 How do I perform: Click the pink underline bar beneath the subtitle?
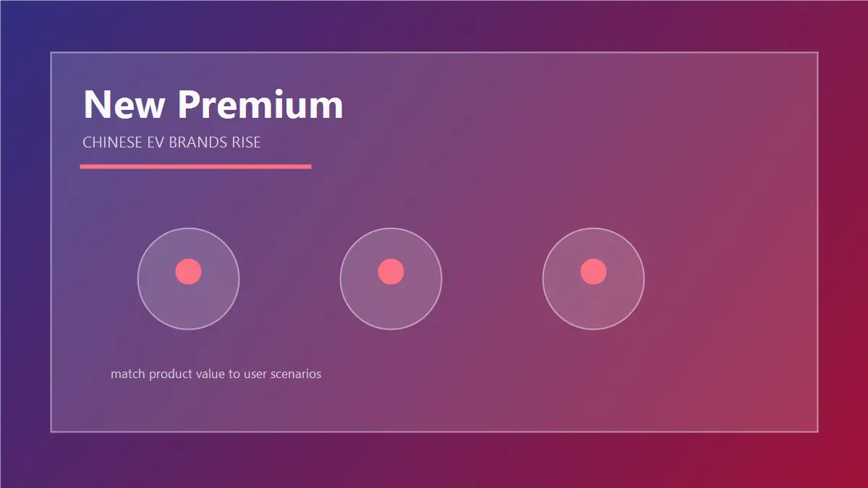coord(195,166)
